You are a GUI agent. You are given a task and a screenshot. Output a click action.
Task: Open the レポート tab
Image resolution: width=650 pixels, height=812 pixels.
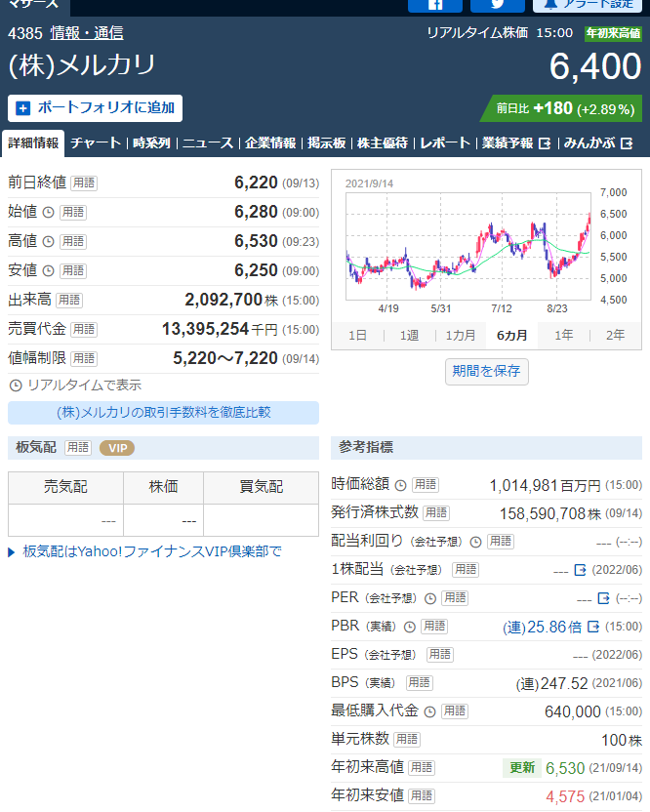point(445,142)
